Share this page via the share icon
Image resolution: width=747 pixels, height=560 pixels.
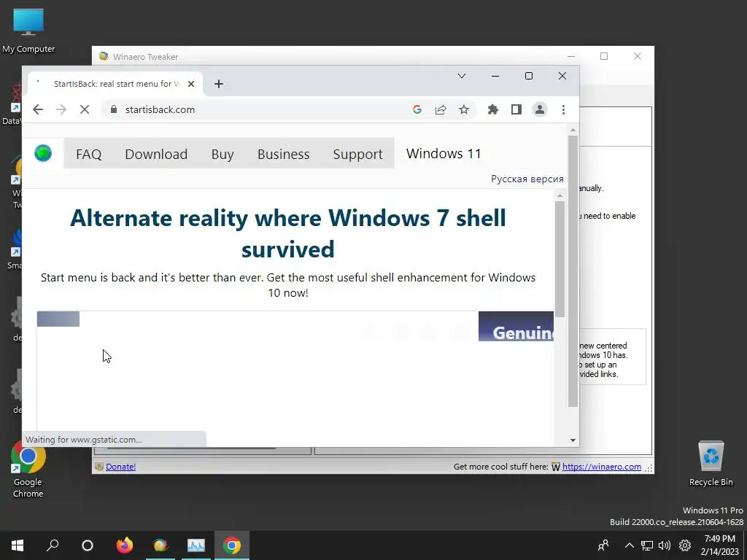pos(441,109)
